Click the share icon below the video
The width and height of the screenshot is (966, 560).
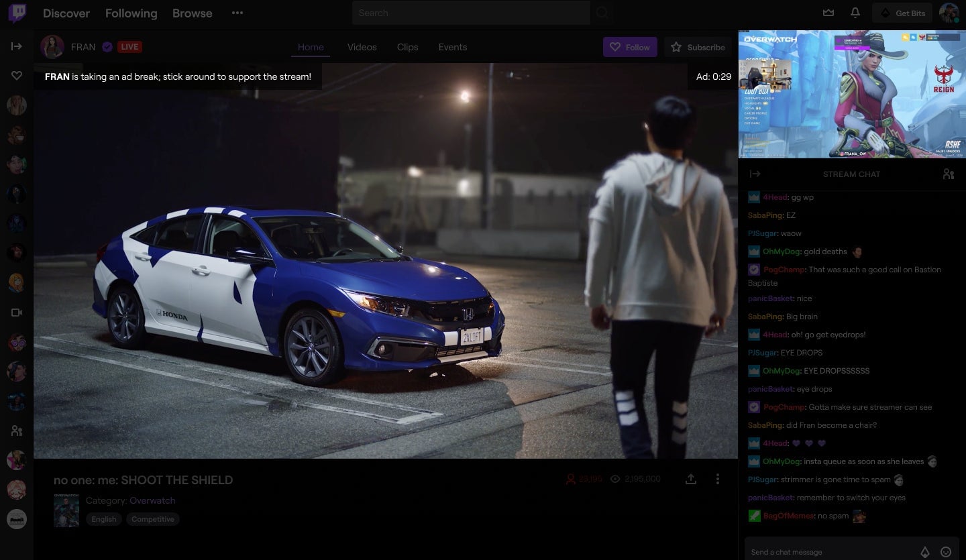(690, 479)
